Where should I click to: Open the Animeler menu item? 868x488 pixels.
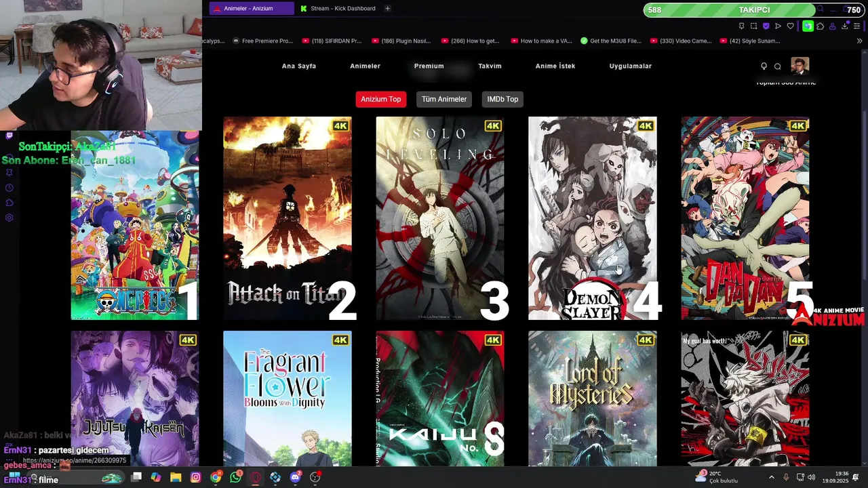(x=365, y=66)
